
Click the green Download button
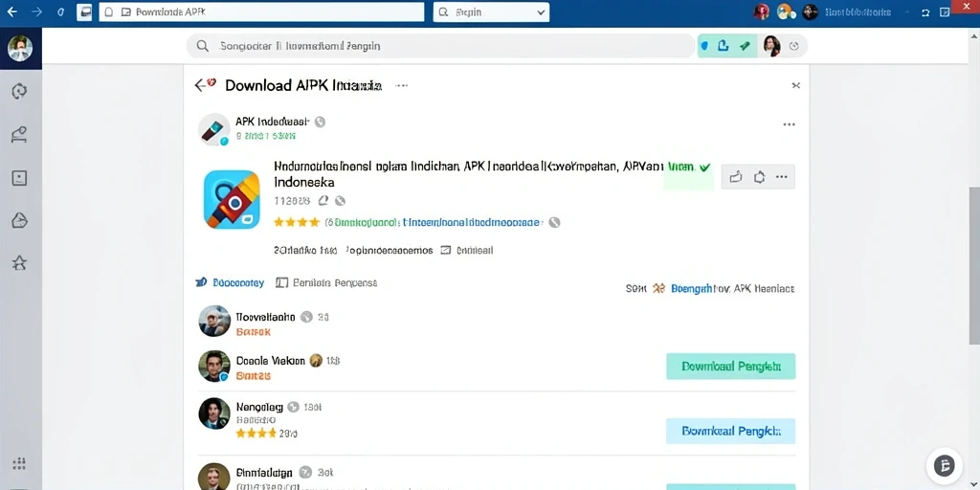730,367
